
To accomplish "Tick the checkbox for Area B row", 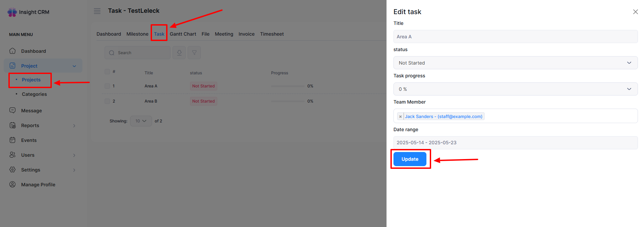I will [x=107, y=101].
